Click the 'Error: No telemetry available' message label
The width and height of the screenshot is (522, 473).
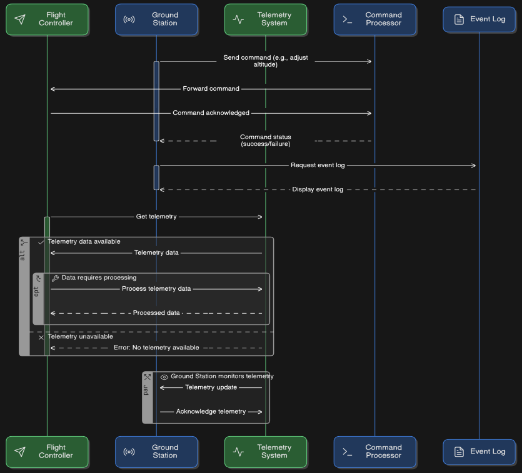(x=156, y=348)
